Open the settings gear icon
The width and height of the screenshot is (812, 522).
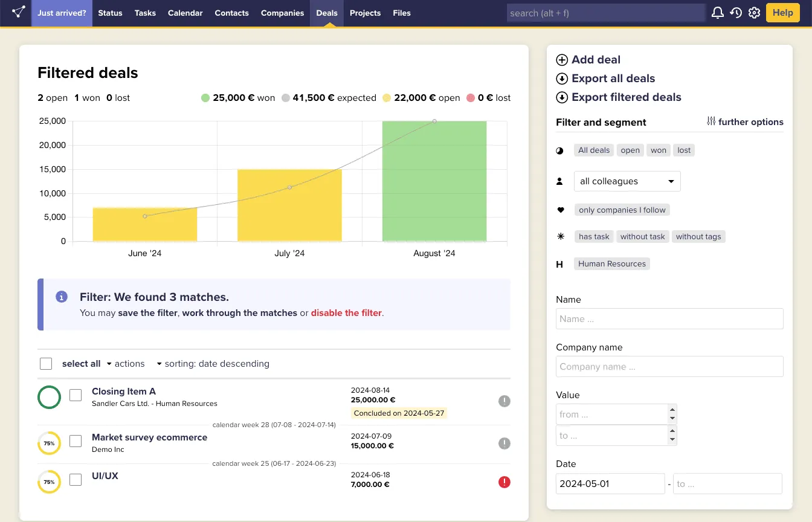coord(754,13)
